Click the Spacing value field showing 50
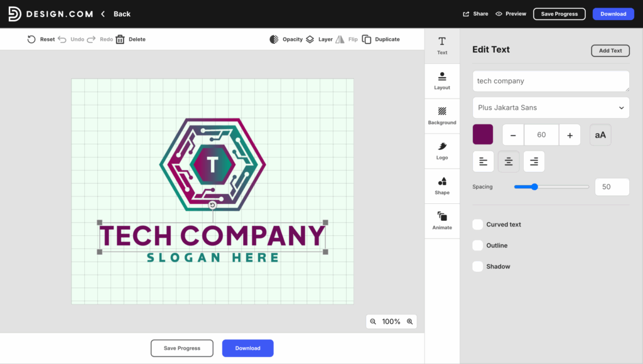 612,187
